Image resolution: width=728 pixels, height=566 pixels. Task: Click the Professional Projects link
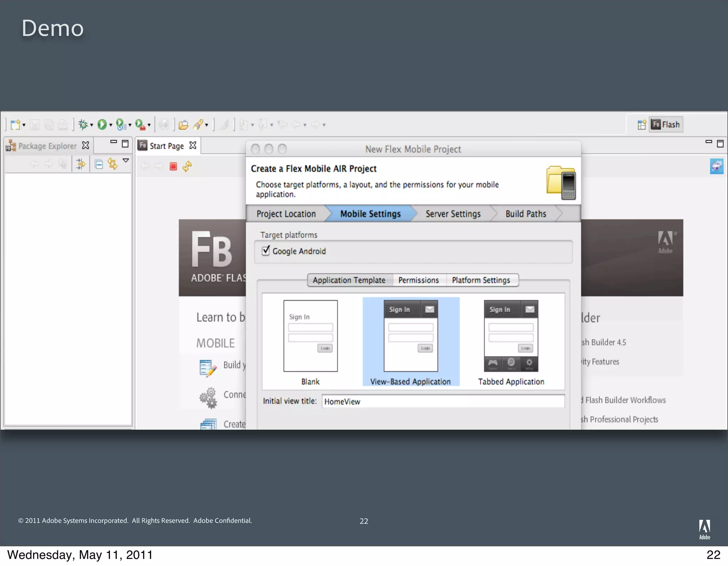(x=620, y=420)
